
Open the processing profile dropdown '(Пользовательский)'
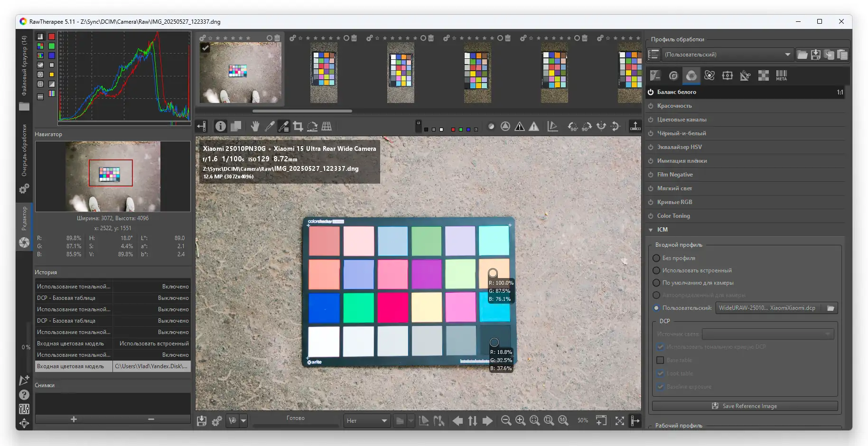pos(726,55)
